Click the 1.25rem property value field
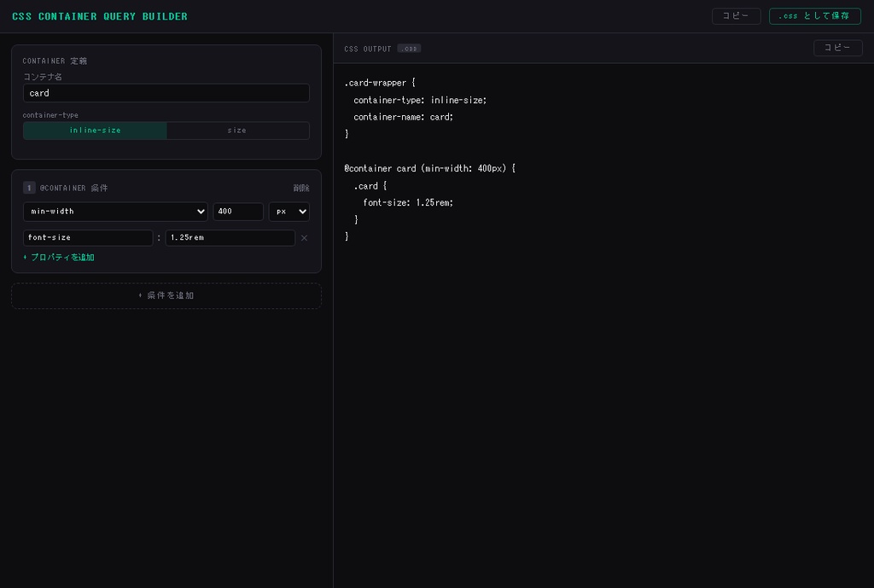This screenshot has height=588, width=874. (x=230, y=237)
